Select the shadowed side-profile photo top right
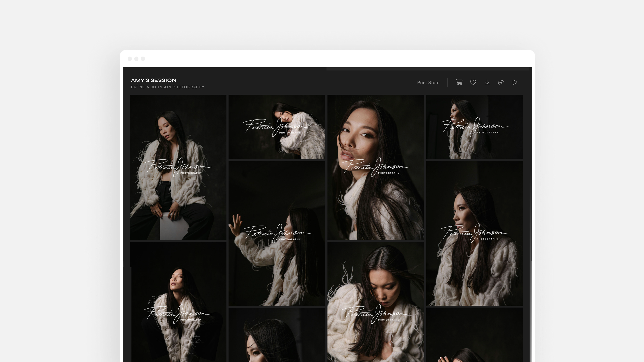644x362 pixels. pyautogui.click(x=474, y=127)
